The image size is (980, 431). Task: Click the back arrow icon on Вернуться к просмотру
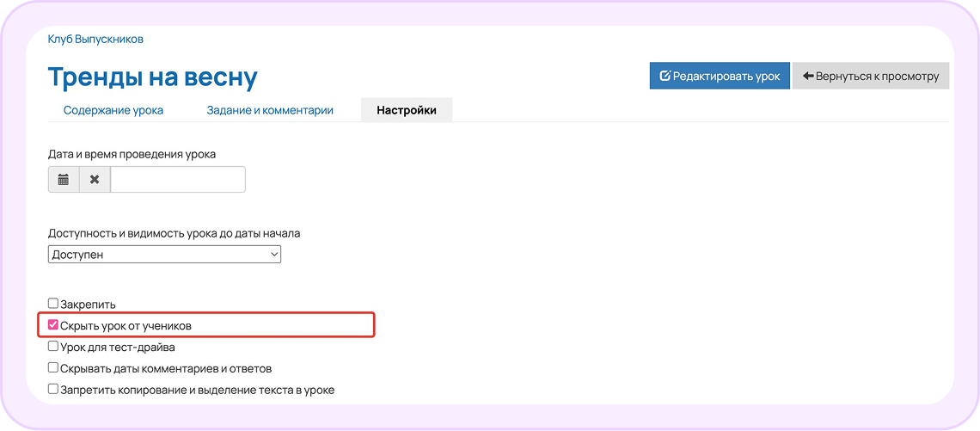[807, 77]
